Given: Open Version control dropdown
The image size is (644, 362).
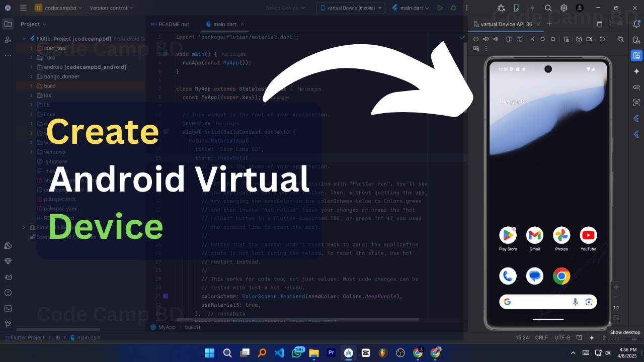Looking at the screenshot, I should (x=111, y=8).
